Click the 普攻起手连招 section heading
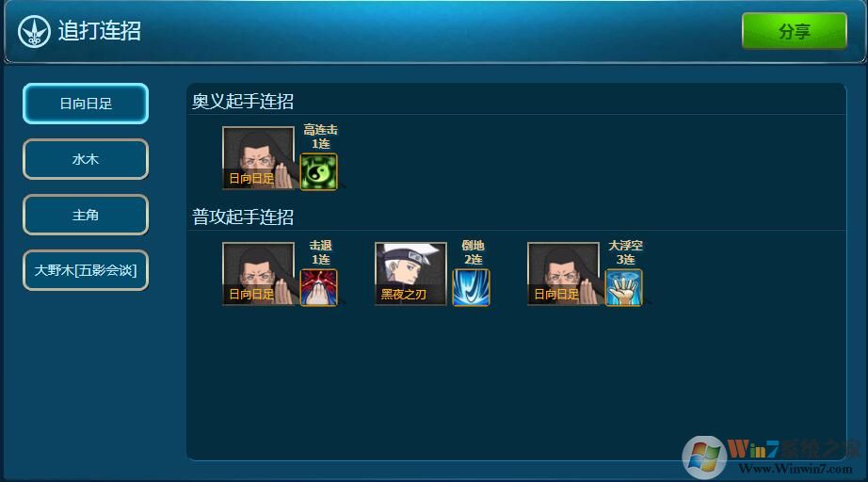Screen dimensions: 868x482 coord(243,217)
